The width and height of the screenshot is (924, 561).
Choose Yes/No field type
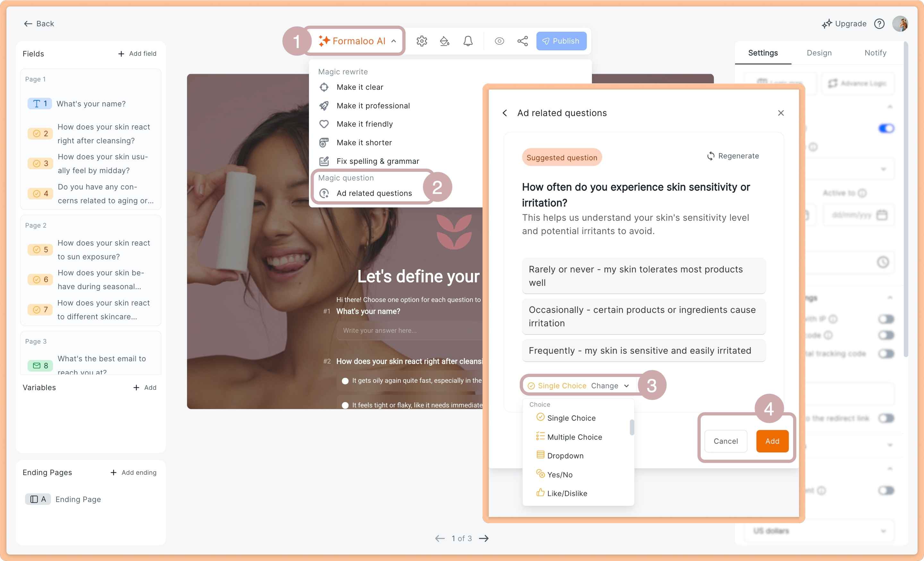click(x=554, y=474)
